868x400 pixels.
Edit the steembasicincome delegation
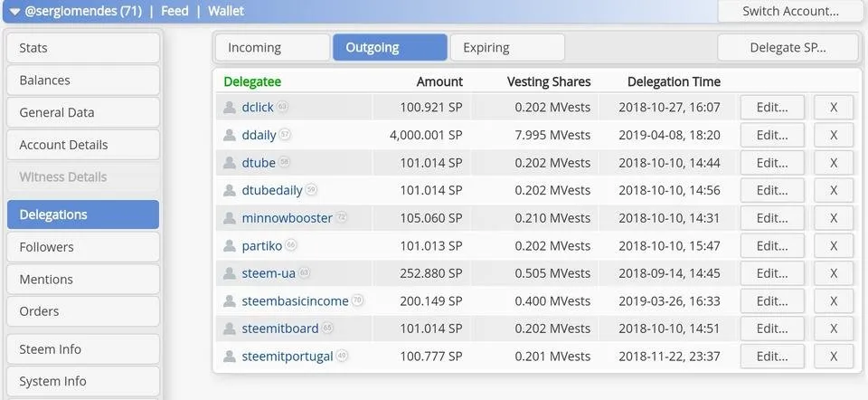click(x=772, y=301)
